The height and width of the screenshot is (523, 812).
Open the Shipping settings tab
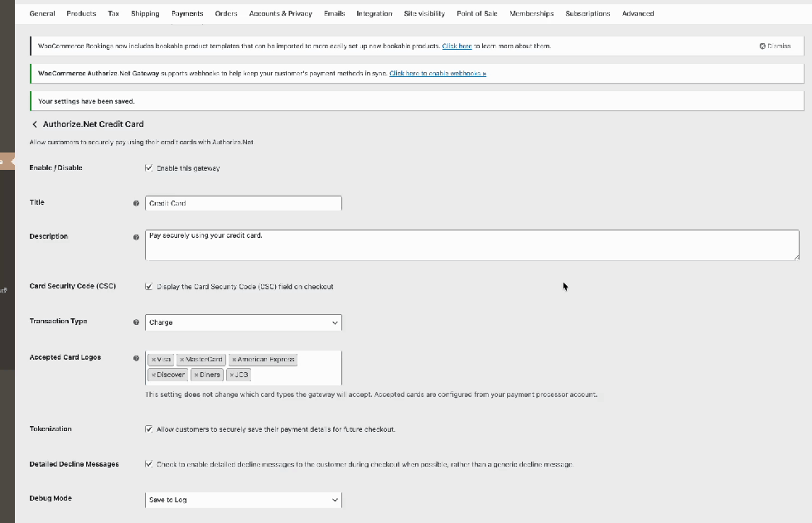(x=145, y=13)
